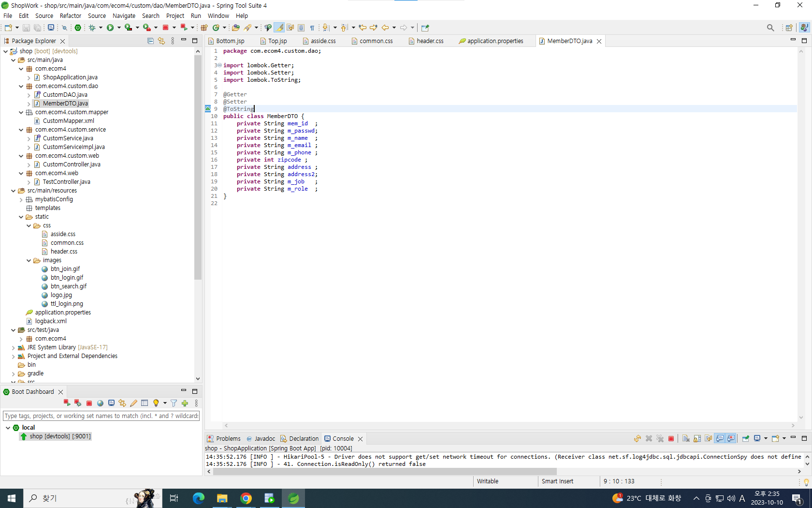
Task: Toggle Mark Occurrences highlighter in toolbar
Action: coord(279,28)
